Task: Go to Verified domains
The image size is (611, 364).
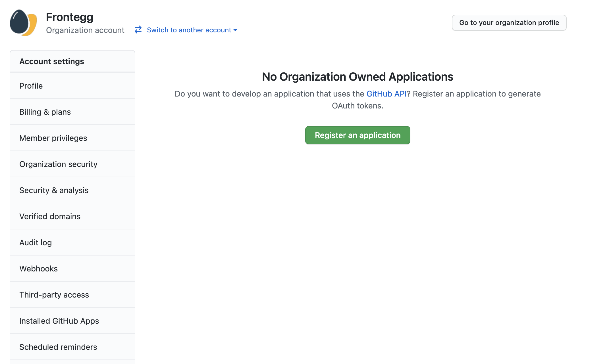Action: (x=50, y=216)
